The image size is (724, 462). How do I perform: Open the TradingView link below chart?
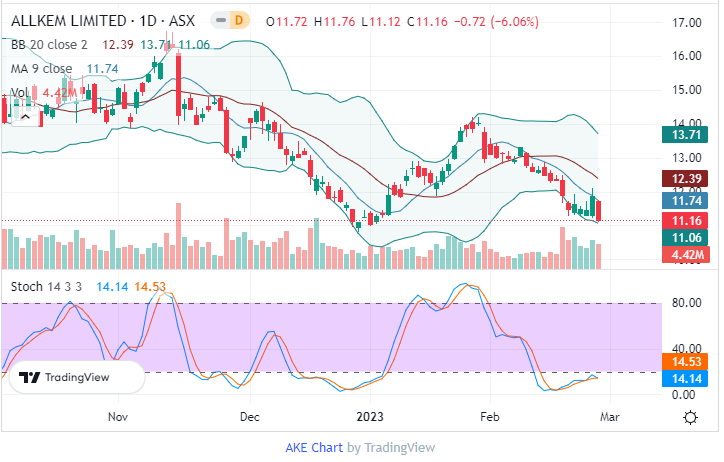(x=399, y=448)
